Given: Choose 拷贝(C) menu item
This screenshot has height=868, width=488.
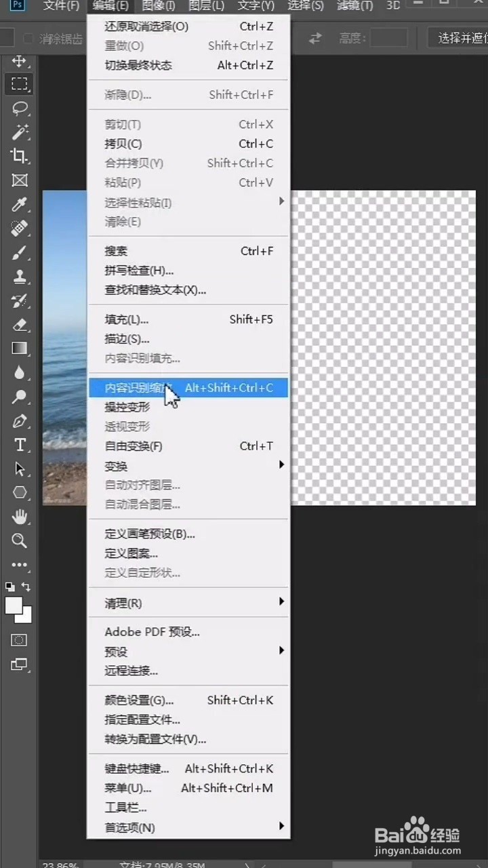Looking at the screenshot, I should pyautogui.click(x=188, y=144).
